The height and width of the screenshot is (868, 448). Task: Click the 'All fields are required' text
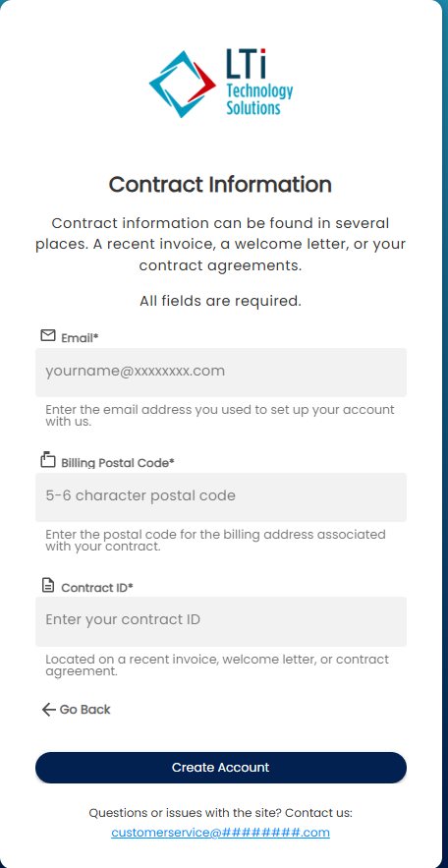point(220,301)
